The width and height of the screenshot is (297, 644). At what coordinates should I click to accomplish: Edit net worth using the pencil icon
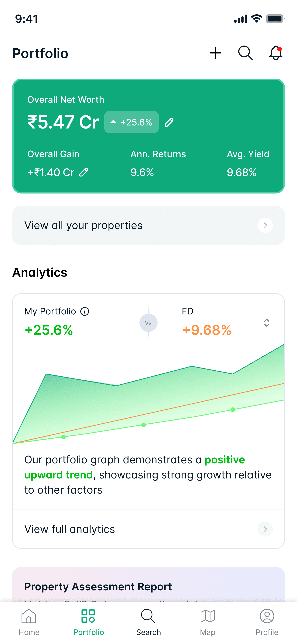point(169,122)
